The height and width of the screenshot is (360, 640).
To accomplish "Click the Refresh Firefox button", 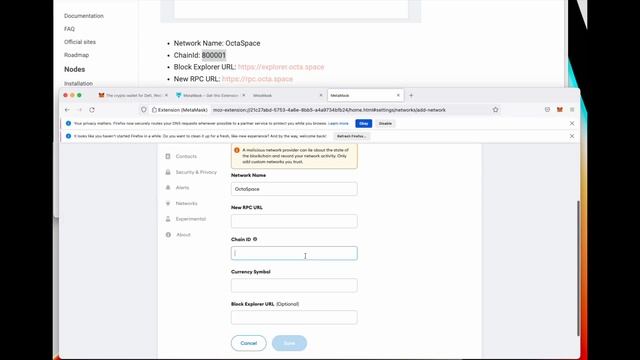I will [x=351, y=136].
